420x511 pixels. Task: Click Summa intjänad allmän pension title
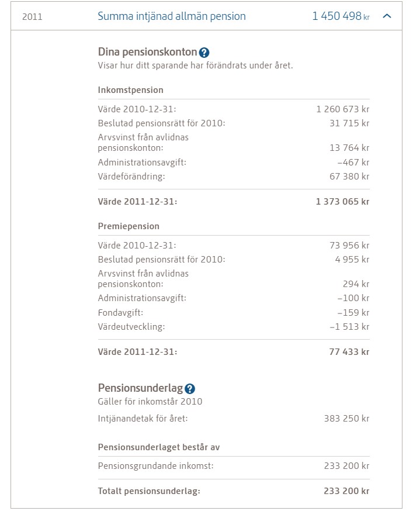(x=172, y=16)
